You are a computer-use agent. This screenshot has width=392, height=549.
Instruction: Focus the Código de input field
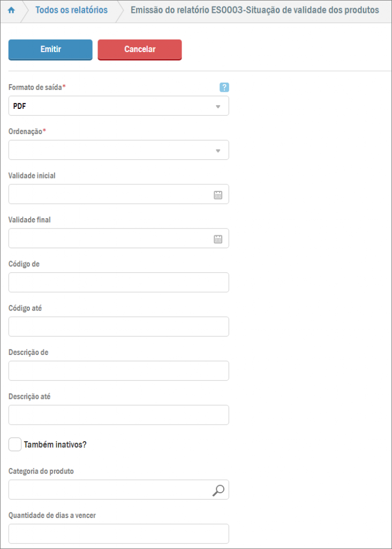pyautogui.click(x=118, y=283)
